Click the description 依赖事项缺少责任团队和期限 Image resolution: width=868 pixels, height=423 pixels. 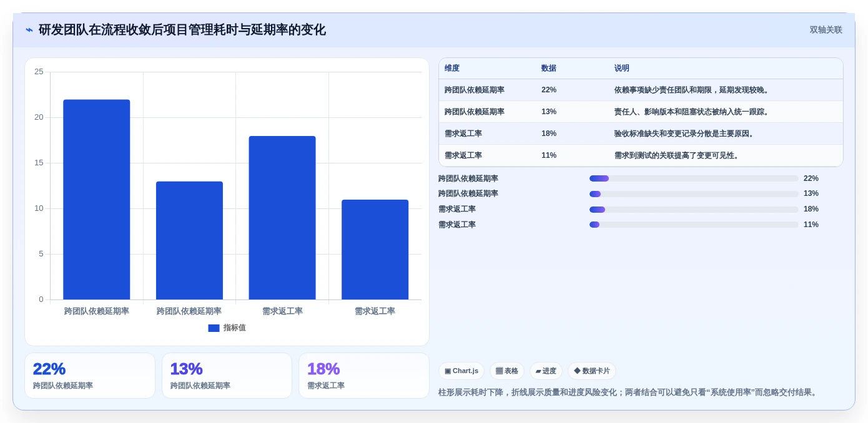point(693,90)
